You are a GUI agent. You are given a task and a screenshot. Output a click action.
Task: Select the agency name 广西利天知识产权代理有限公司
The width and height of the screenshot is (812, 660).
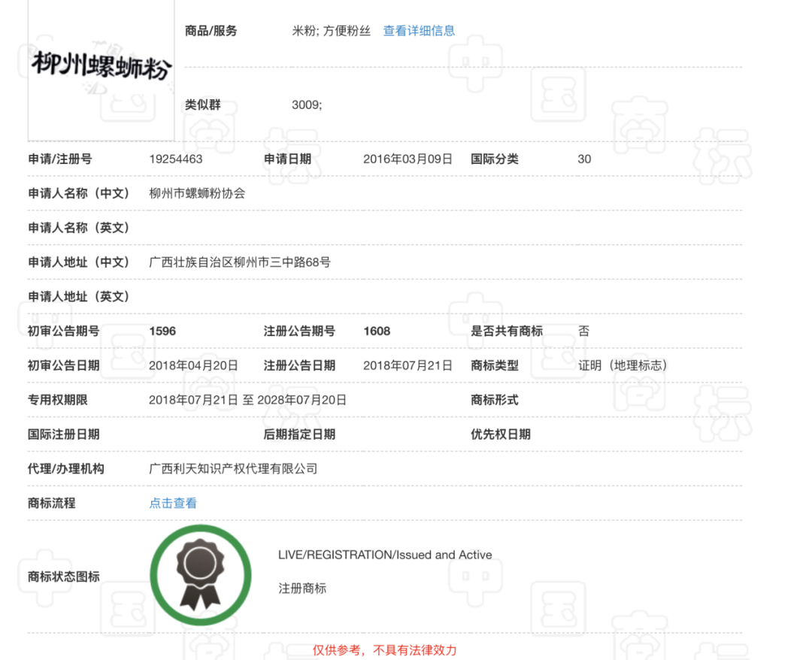point(233,468)
